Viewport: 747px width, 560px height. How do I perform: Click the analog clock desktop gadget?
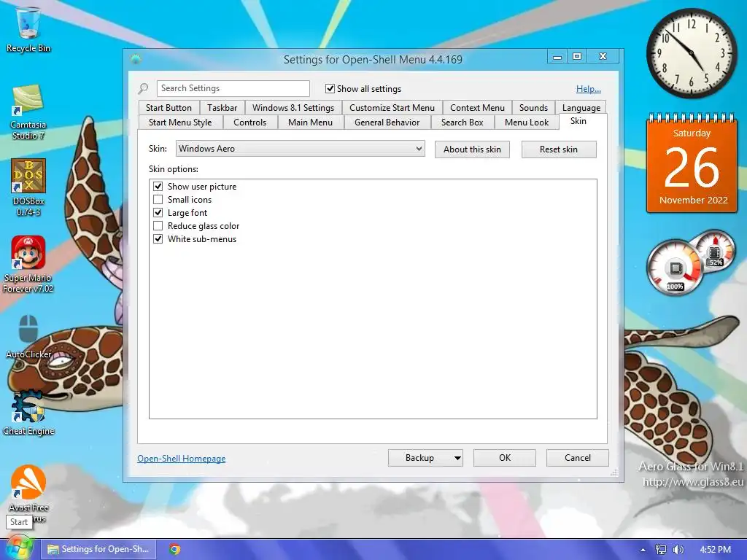pos(692,53)
